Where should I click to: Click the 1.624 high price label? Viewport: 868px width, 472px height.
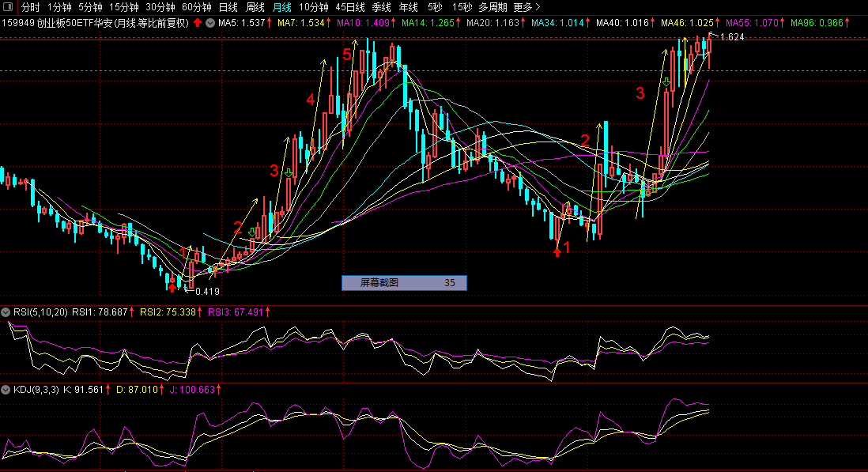pyautogui.click(x=732, y=37)
